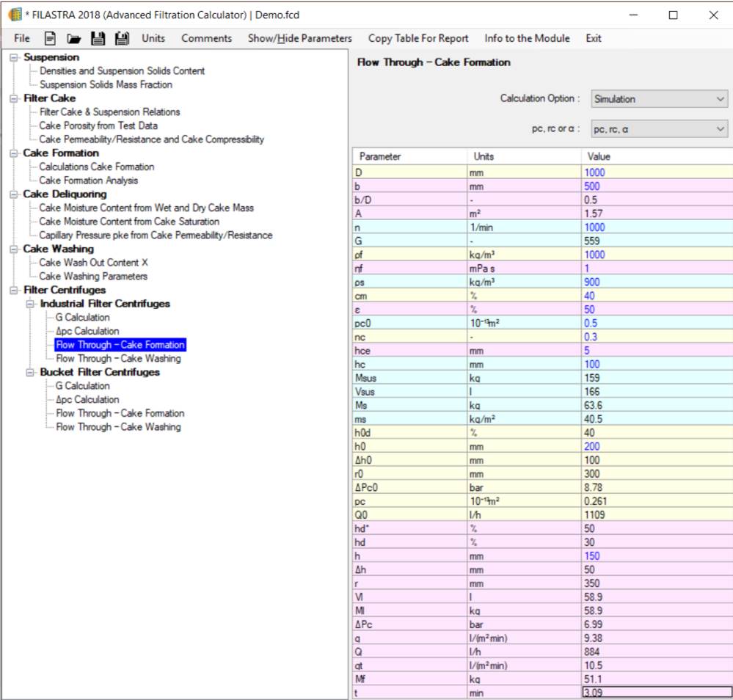Collapse the Cake Washing tree node
Viewport: 733px width, 700px height.
tap(14, 249)
